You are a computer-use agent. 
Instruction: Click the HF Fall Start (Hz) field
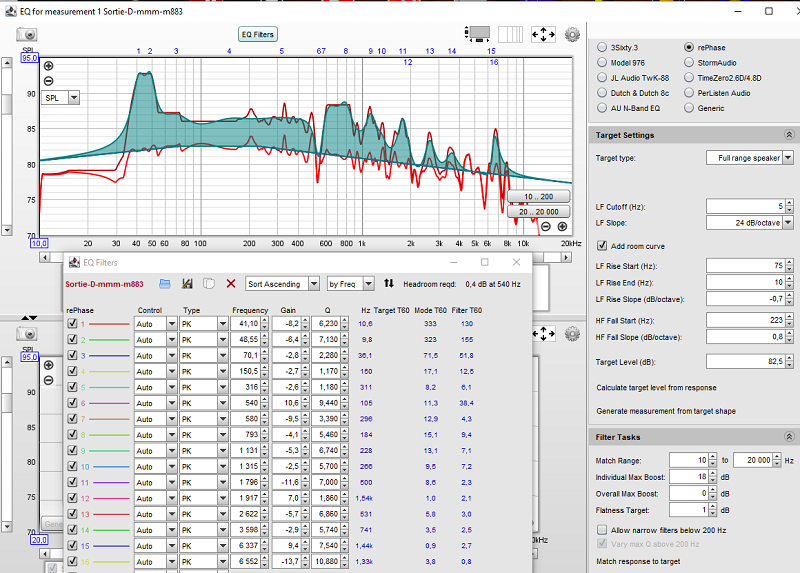[745, 320]
